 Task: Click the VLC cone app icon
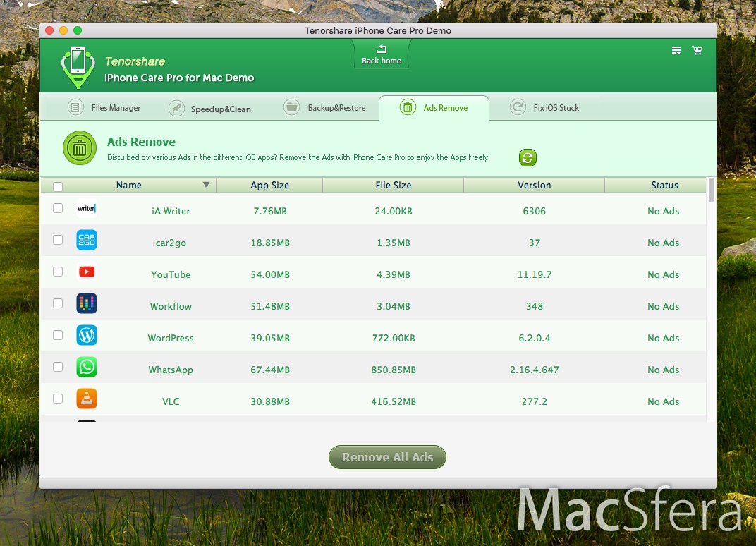click(x=87, y=399)
